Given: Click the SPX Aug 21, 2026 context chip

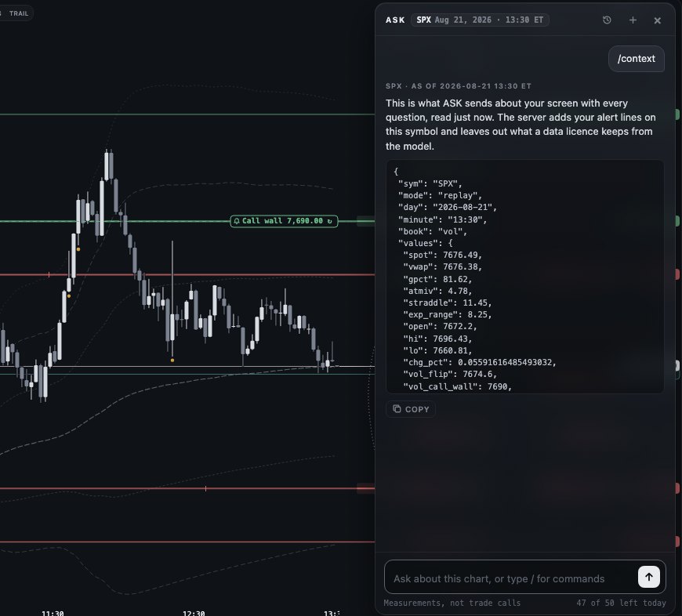Looking at the screenshot, I should [480, 20].
